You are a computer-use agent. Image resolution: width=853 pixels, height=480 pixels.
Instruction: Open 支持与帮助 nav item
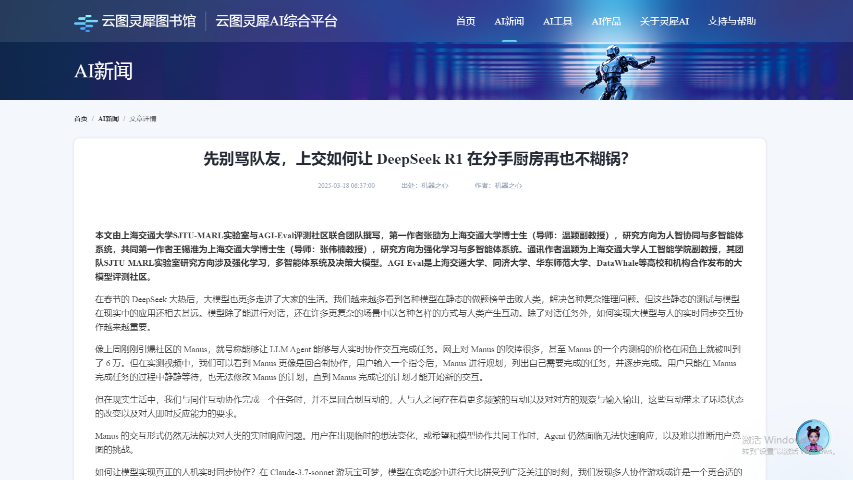click(732, 21)
